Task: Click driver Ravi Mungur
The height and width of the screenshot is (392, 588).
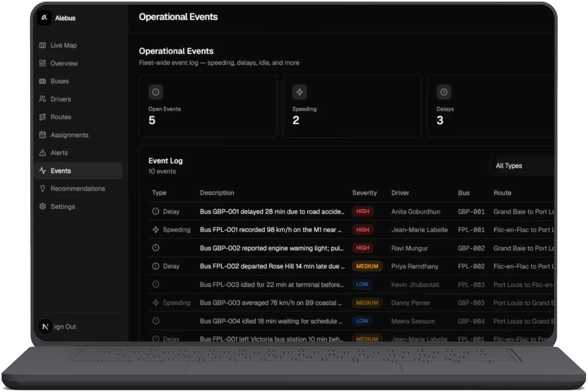Action: [x=410, y=248]
